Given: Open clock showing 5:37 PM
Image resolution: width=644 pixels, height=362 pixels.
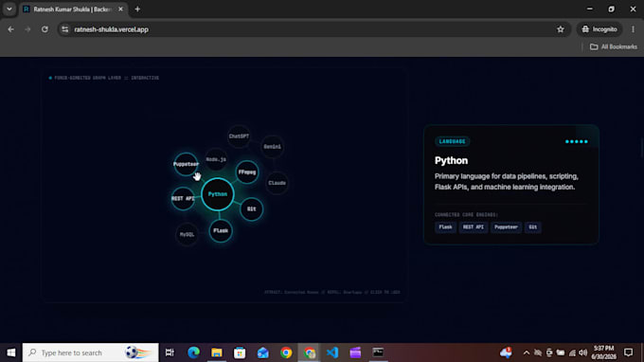Looking at the screenshot, I should tap(604, 353).
